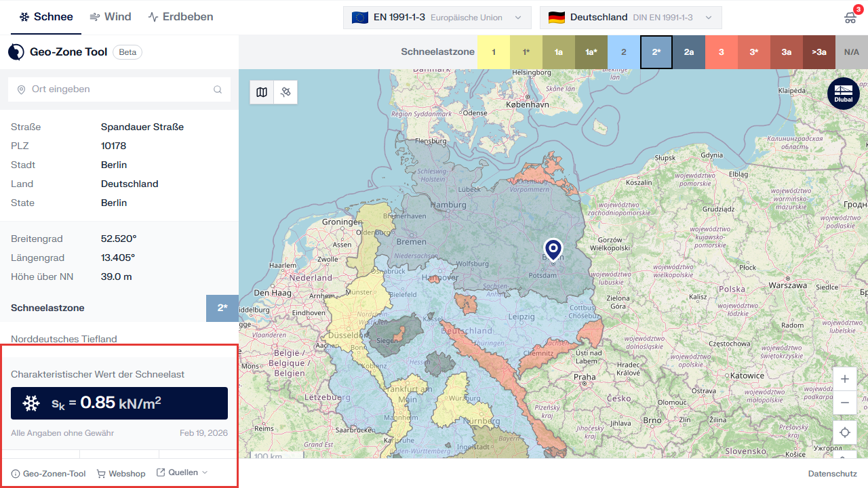Click search magnifier in location field

(x=218, y=89)
